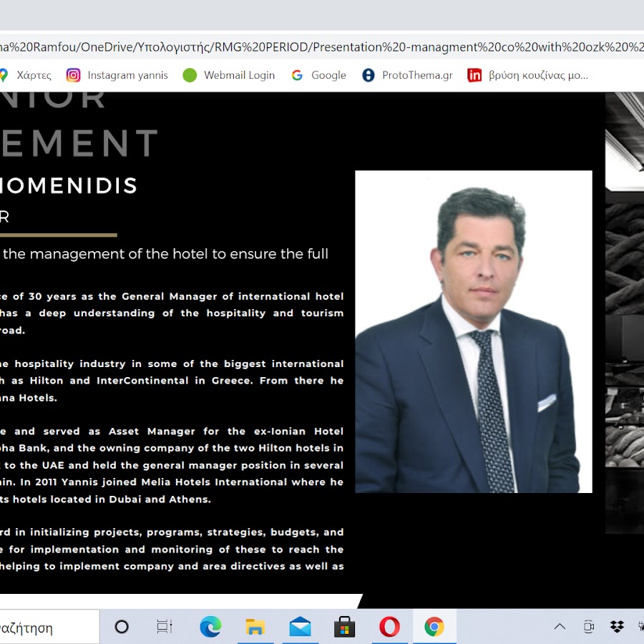The width and height of the screenshot is (644, 644).
Task: Click the Windows search box
Action: coord(49,627)
